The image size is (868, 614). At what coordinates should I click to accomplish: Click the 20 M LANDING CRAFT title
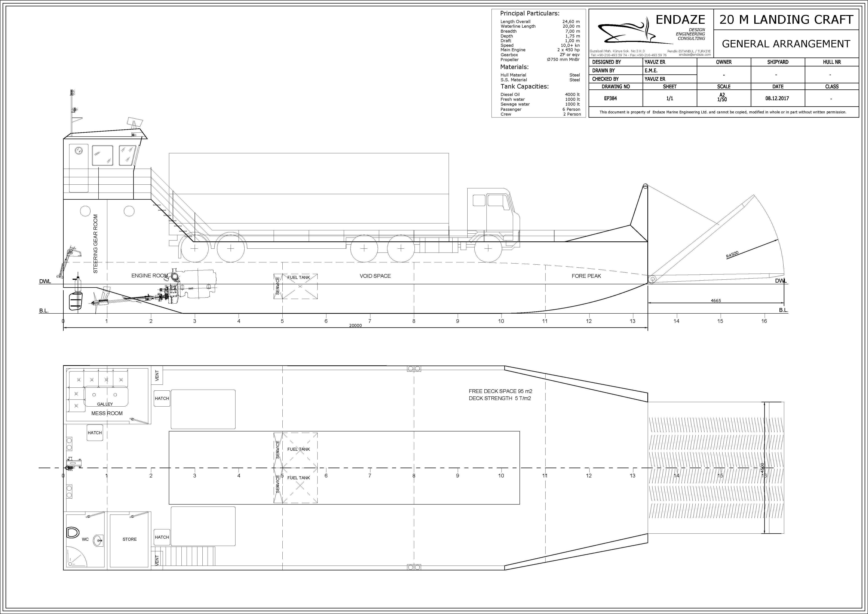point(786,20)
